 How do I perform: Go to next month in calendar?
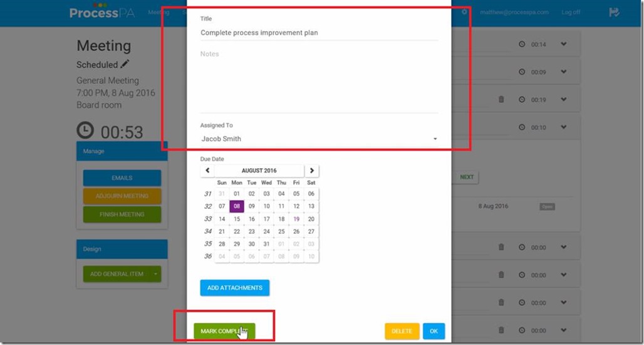[x=312, y=171]
